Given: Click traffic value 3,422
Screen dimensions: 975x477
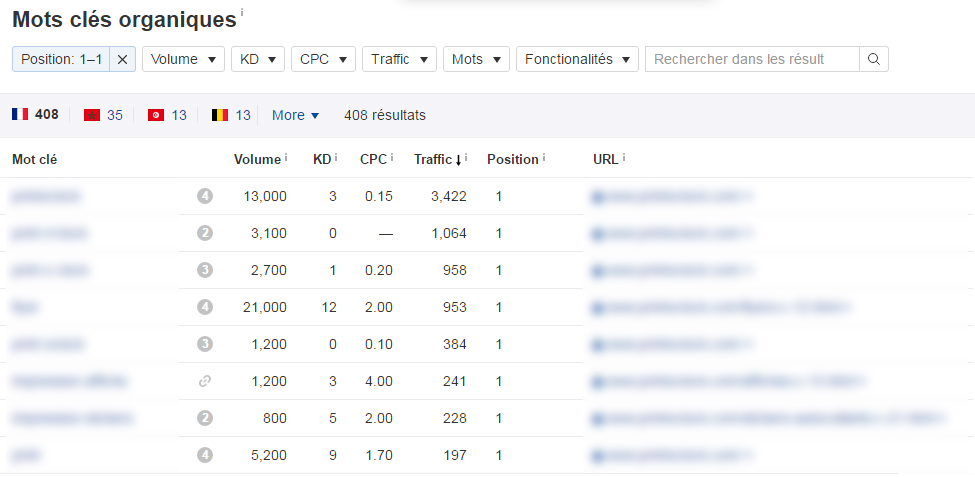Looking at the screenshot, I should [x=448, y=197].
